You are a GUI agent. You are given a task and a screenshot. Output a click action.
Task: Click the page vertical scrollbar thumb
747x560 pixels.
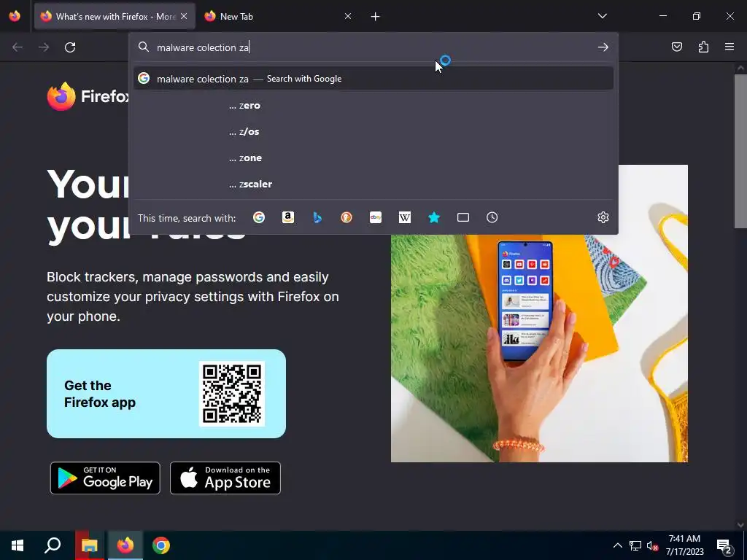point(740,151)
